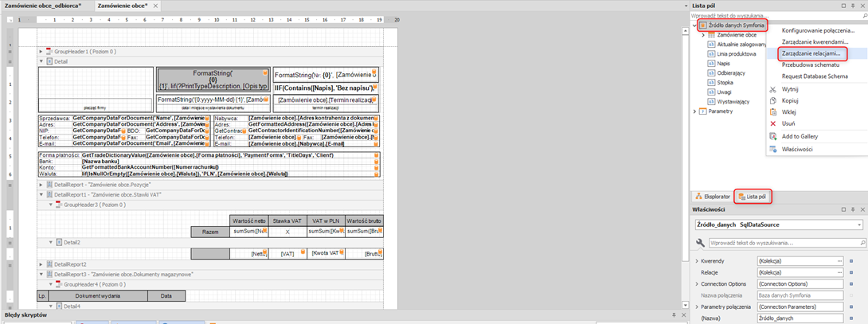Pin the Lista pól panel
The width and height of the screenshot is (868, 324).
pyautogui.click(x=852, y=6)
